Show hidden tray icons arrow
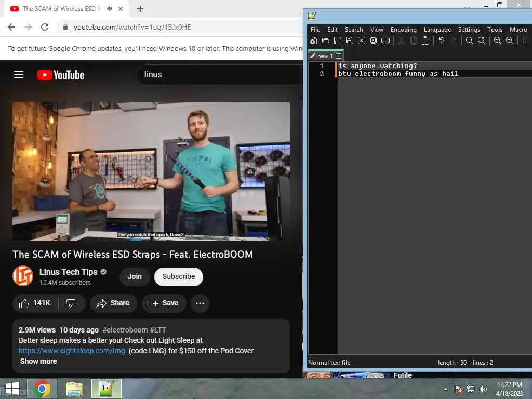Viewport: 532px width, 399px height. click(445, 389)
